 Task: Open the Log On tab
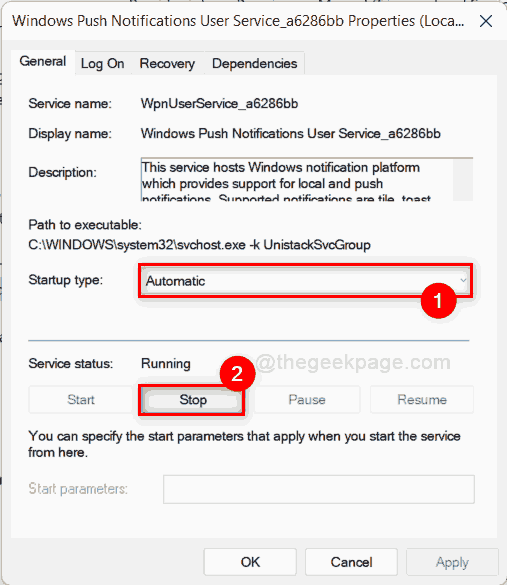click(x=103, y=63)
